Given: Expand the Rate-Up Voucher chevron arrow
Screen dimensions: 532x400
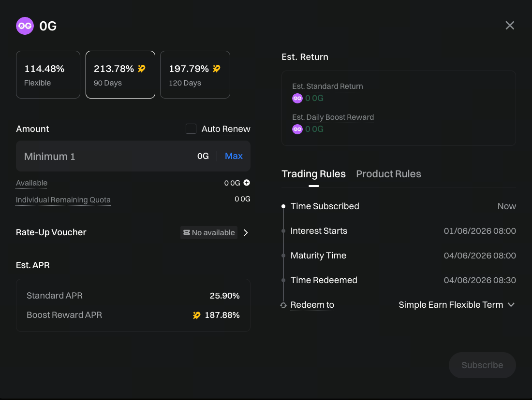Looking at the screenshot, I should [246, 232].
